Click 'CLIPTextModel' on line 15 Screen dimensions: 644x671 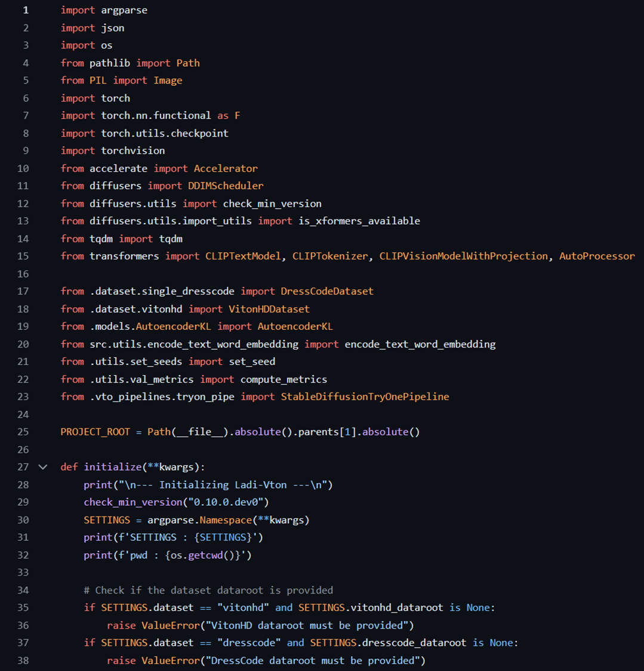[x=243, y=256]
